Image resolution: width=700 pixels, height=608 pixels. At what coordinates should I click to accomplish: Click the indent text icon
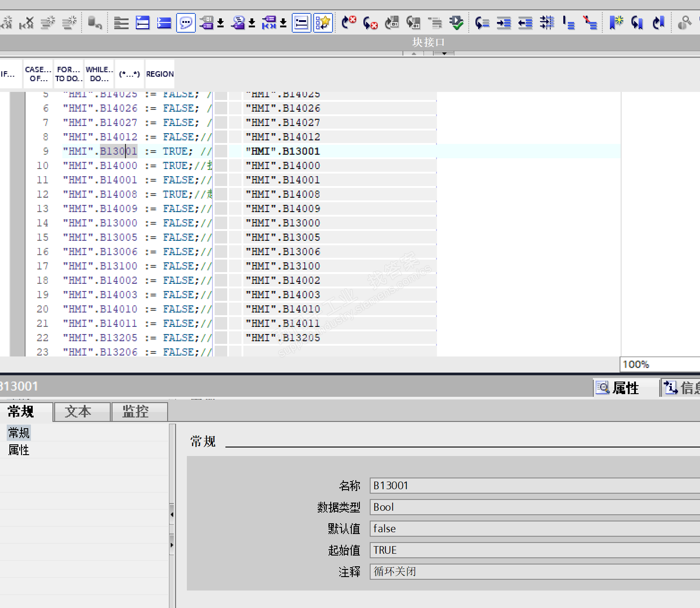[x=504, y=22]
